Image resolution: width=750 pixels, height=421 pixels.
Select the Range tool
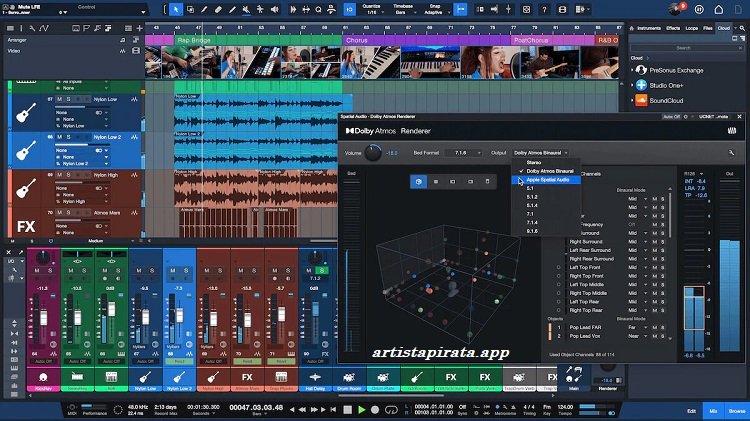click(x=190, y=9)
